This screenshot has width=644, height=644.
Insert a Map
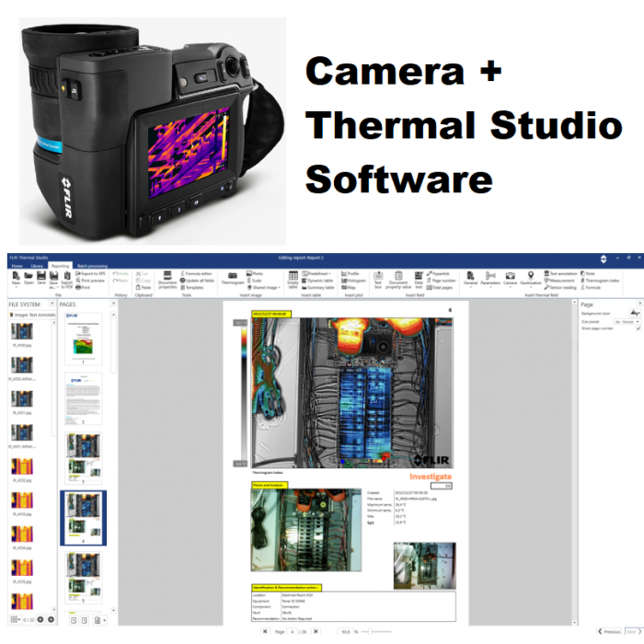pos(349,287)
